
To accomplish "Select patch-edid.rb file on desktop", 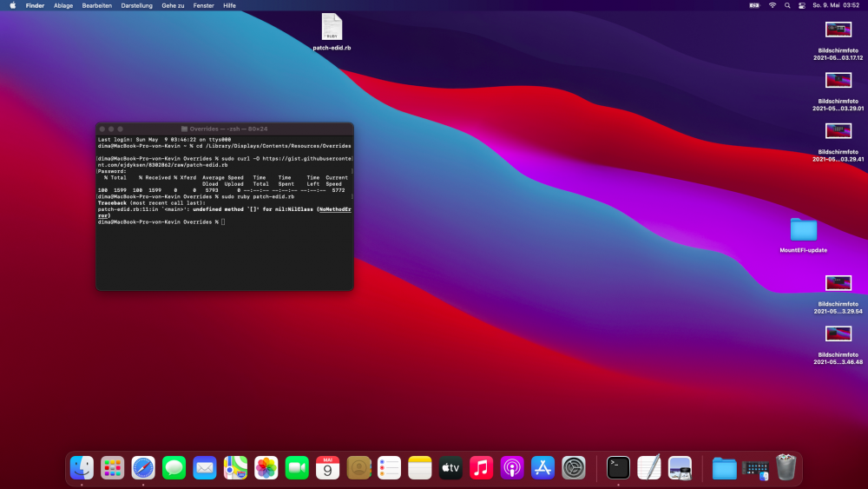I will 332,32.
